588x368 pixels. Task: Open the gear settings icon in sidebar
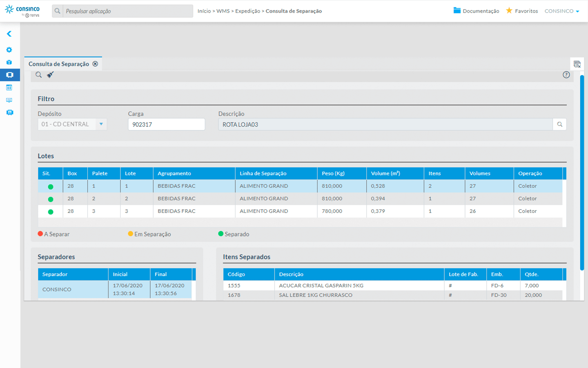9,50
